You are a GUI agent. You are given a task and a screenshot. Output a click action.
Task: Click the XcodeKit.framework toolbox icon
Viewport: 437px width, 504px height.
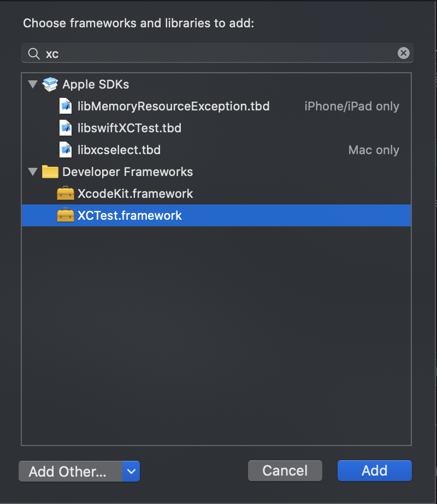coord(65,194)
